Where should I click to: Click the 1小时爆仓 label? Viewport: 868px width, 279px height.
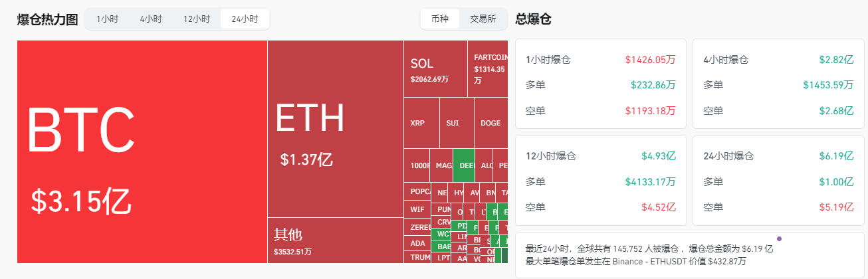548,59
